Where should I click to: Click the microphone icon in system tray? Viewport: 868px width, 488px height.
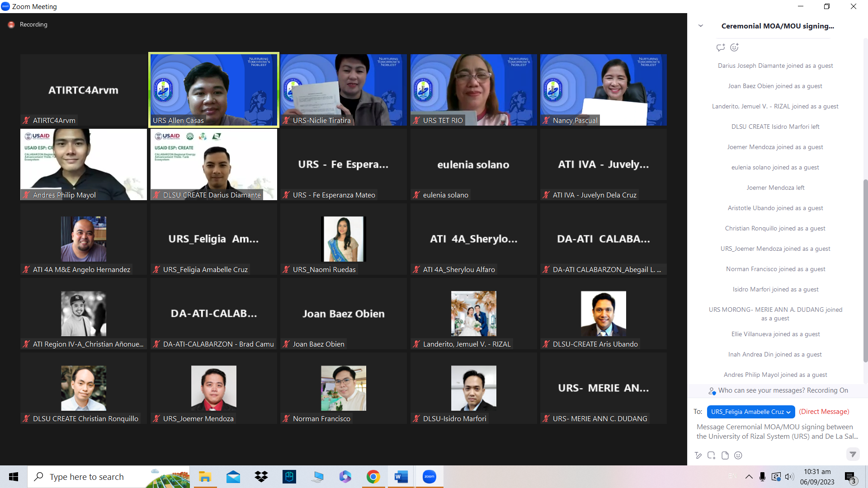point(763,477)
